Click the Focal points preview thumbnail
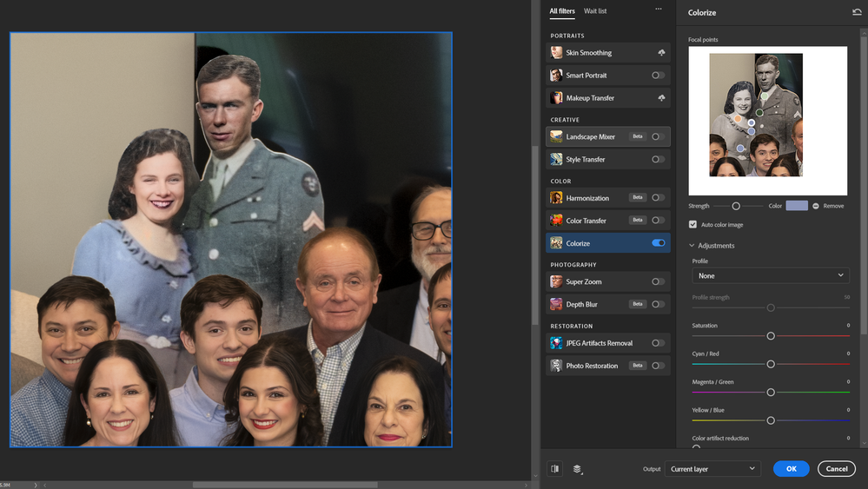Image resolution: width=868 pixels, height=489 pixels. pos(767,121)
